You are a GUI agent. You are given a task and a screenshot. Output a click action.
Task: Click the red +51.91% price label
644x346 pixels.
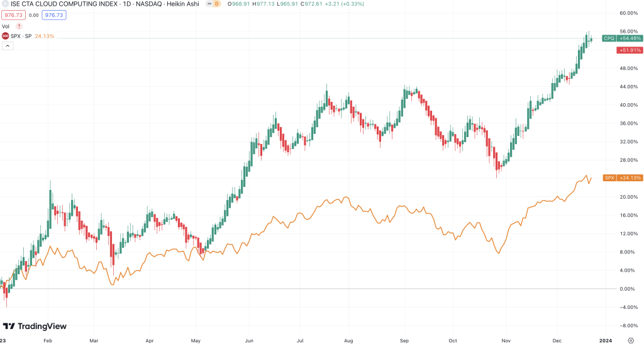630,50
